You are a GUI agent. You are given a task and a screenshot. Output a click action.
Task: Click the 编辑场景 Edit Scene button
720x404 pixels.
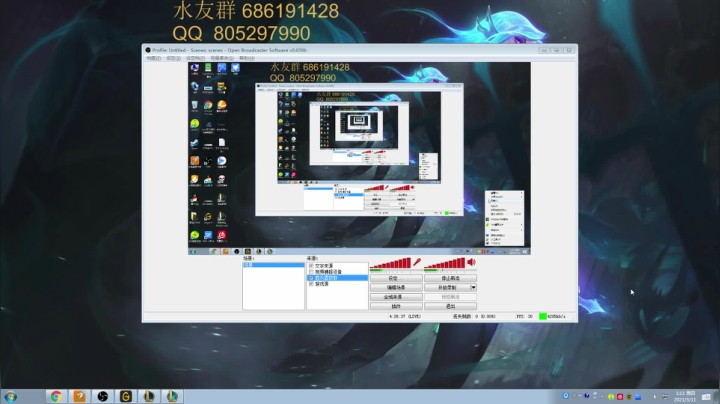396,287
